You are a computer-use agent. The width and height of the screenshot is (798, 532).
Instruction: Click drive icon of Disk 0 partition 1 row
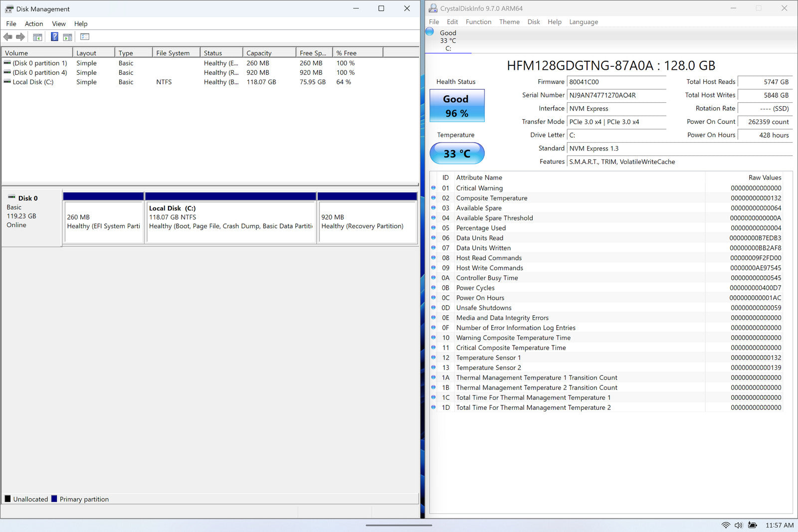[x=7, y=63]
